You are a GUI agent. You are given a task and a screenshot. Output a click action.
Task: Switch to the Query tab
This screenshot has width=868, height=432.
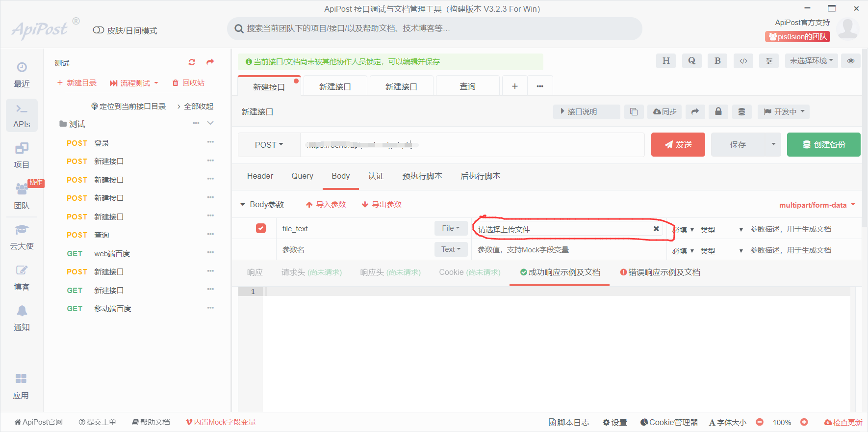coord(302,176)
